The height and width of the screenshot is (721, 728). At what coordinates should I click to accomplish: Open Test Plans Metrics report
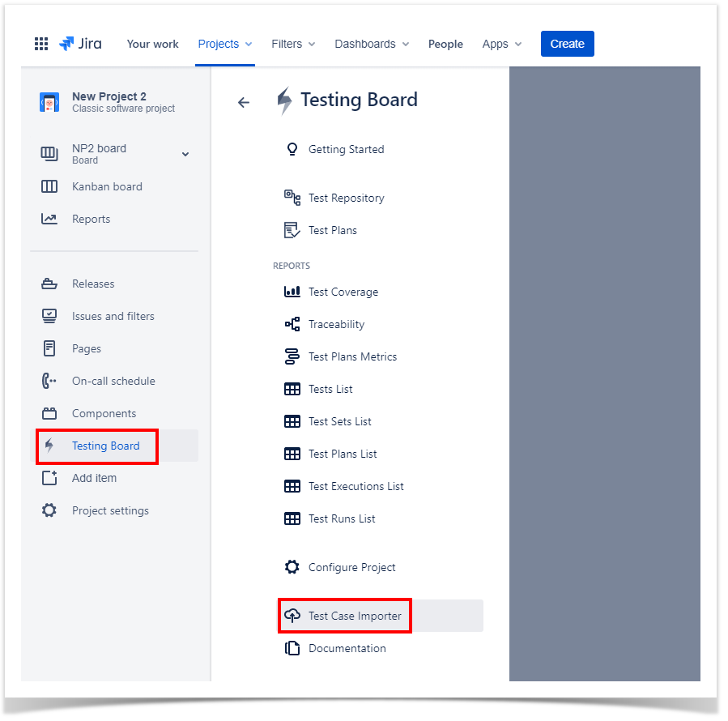click(353, 356)
